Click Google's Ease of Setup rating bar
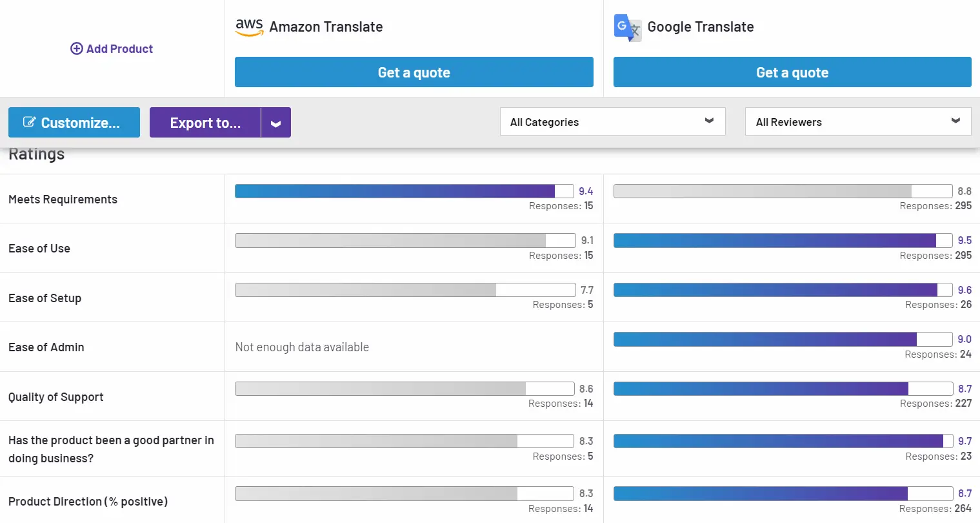The width and height of the screenshot is (980, 523). tap(783, 290)
